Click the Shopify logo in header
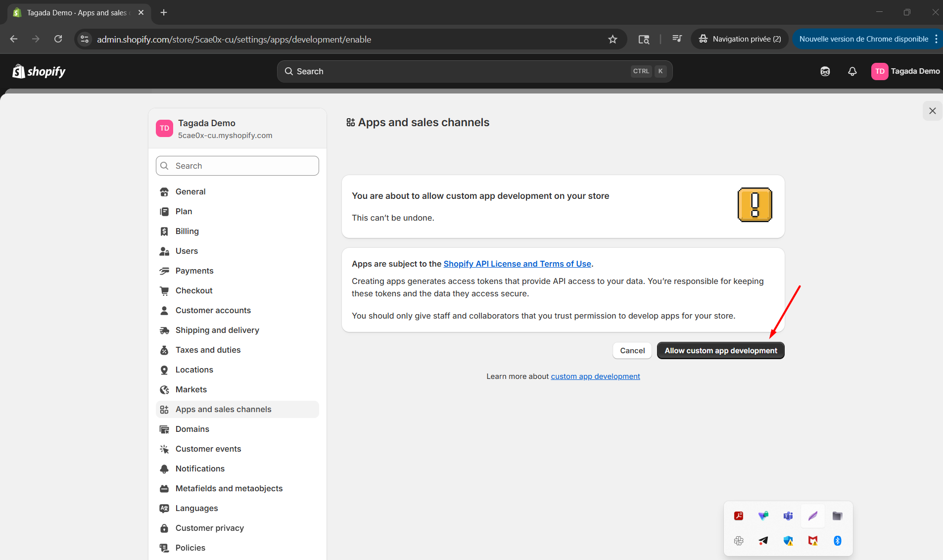The height and width of the screenshot is (560, 943). coord(39,72)
